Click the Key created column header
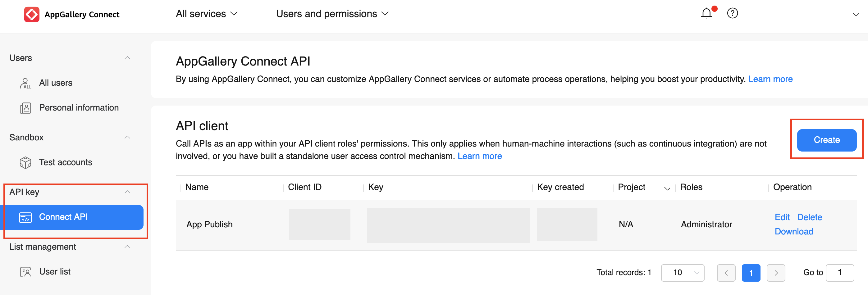 pos(560,187)
